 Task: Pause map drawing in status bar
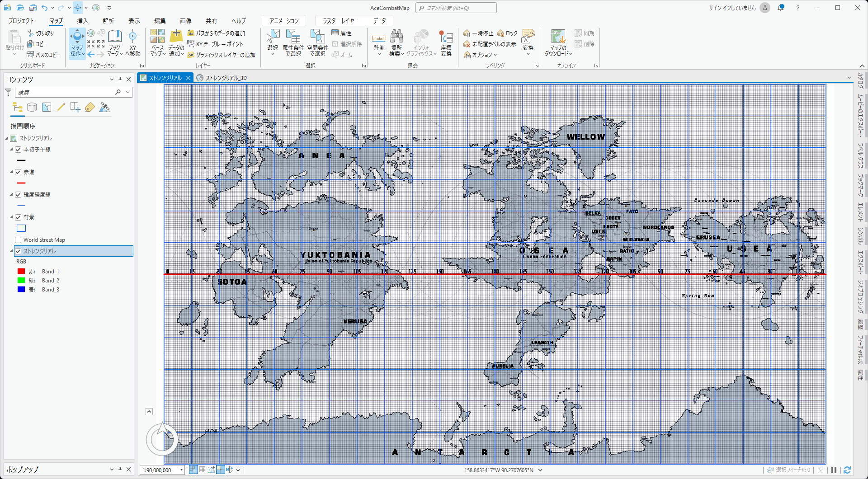coord(834,470)
